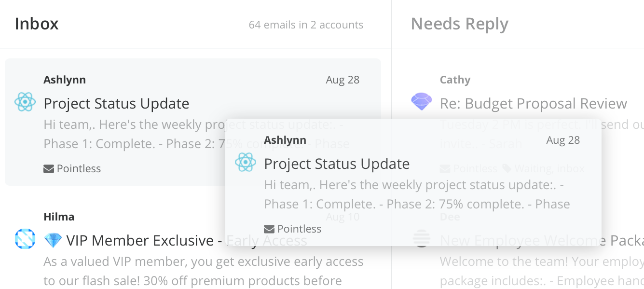
Task: Click the gray avatar next to Dee's email
Action: (421, 239)
